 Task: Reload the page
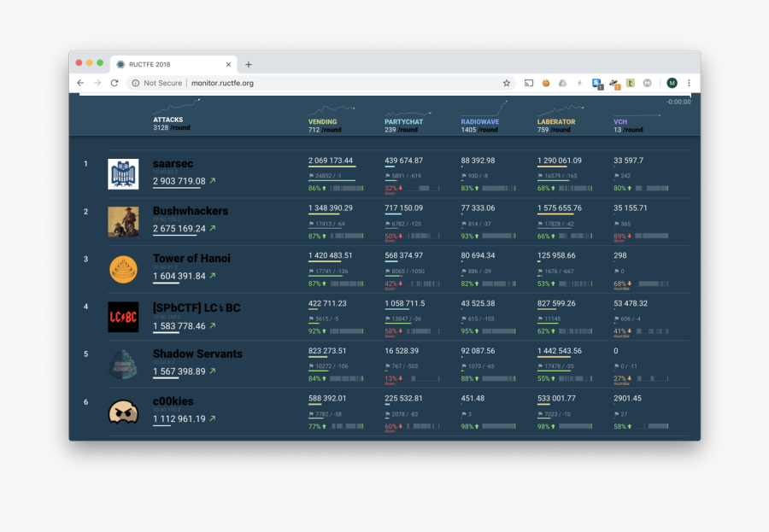114,83
